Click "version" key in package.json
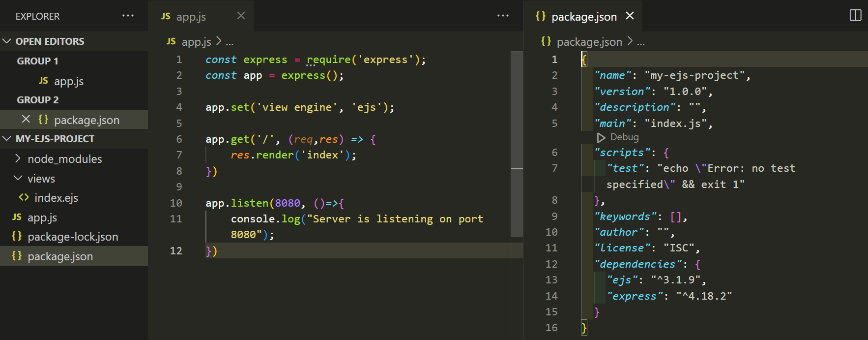This screenshot has height=340, width=868. 622,92
